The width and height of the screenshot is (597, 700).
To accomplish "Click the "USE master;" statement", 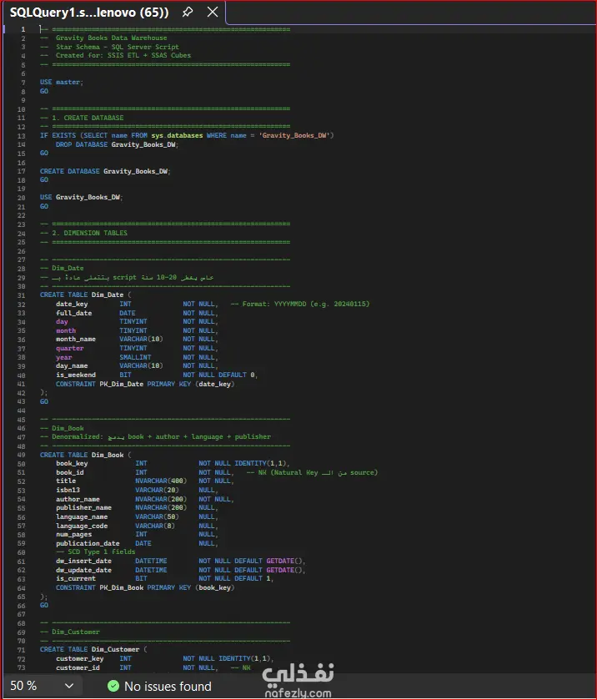I will click(62, 82).
